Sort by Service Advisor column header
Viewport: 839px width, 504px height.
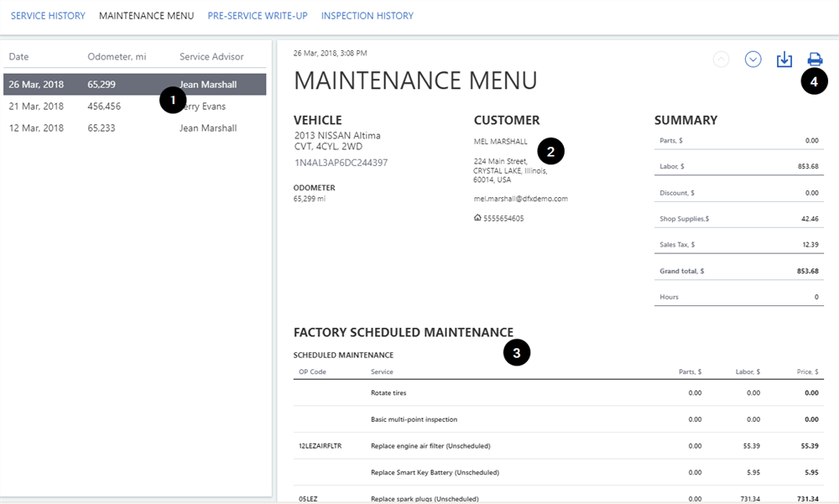point(211,57)
